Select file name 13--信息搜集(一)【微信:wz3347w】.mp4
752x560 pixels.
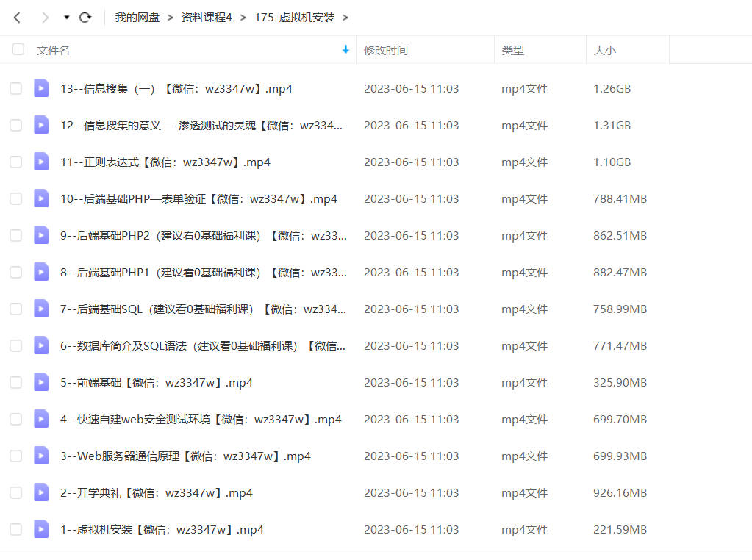(x=176, y=89)
